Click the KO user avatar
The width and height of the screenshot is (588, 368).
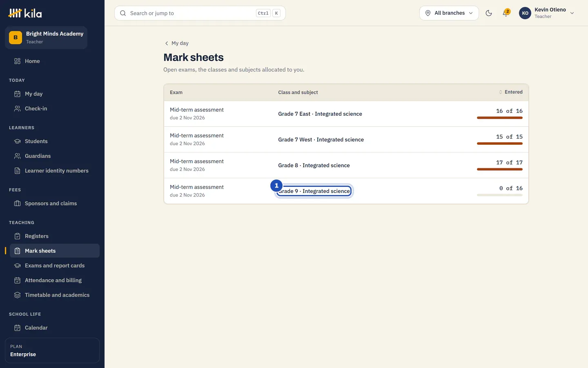coord(525,13)
